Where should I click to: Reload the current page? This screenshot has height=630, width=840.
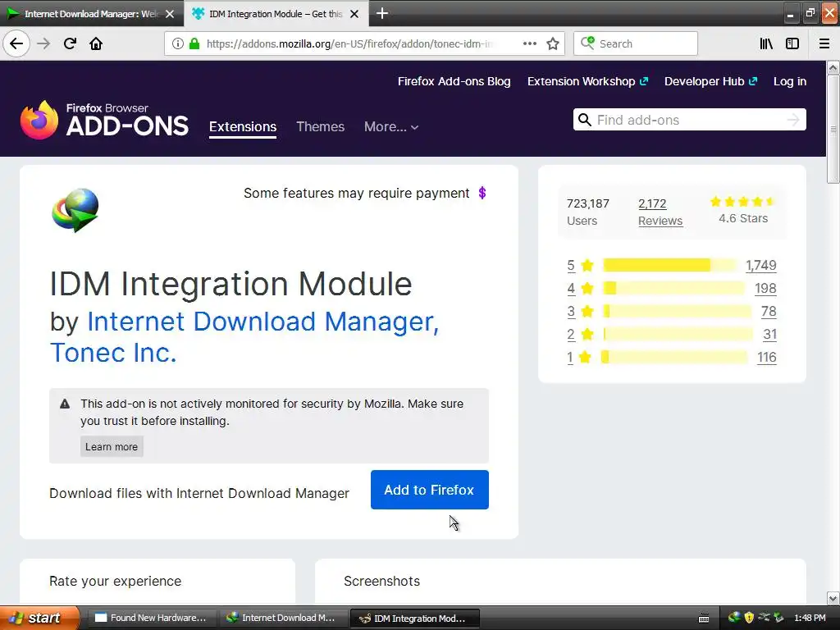(70, 43)
